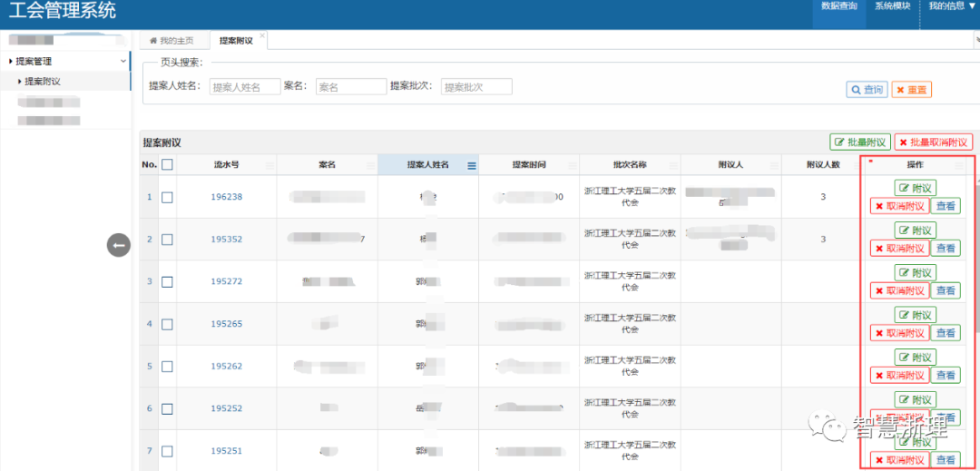
Task: Tick the checkbox for row 4
Action: [x=167, y=324]
